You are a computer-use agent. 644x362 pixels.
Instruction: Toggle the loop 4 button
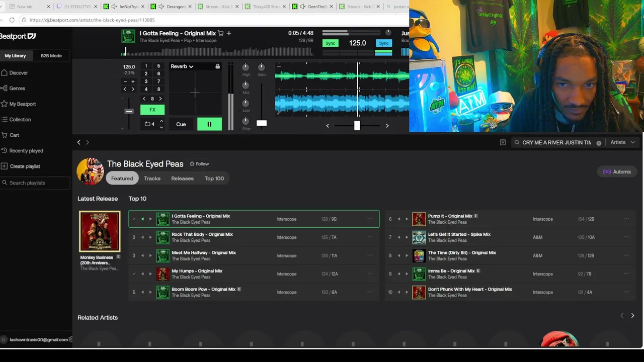[149, 124]
